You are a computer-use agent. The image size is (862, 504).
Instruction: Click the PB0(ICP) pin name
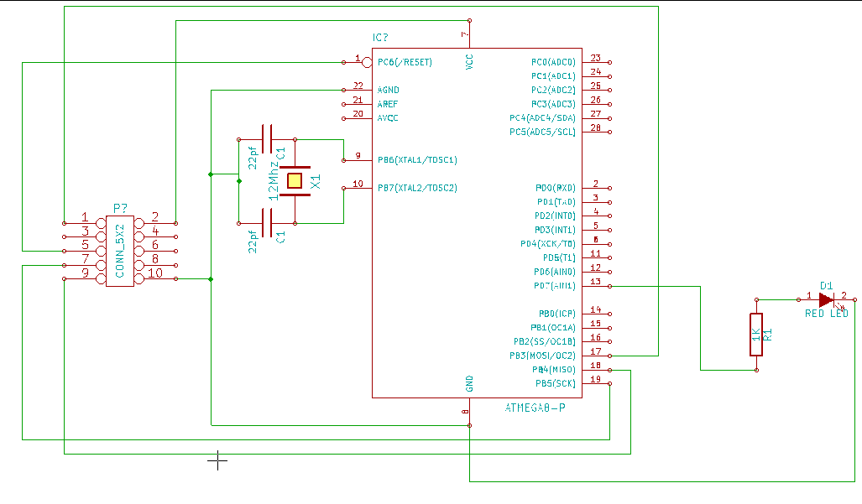556,314
